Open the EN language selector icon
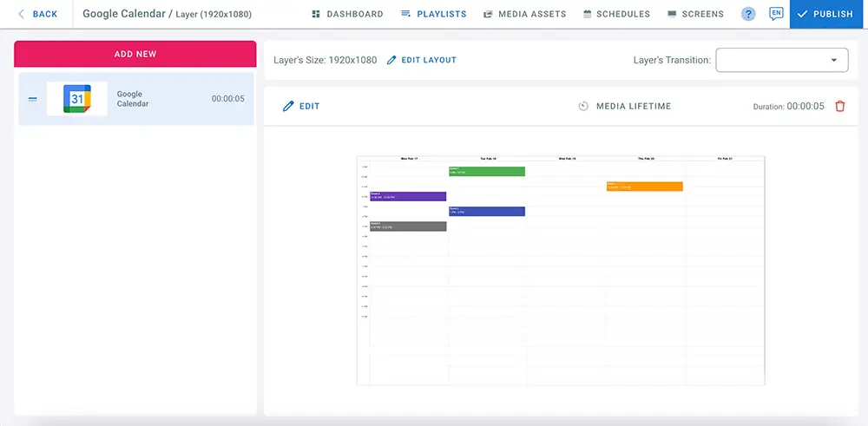The height and width of the screenshot is (426, 868). pos(776,14)
